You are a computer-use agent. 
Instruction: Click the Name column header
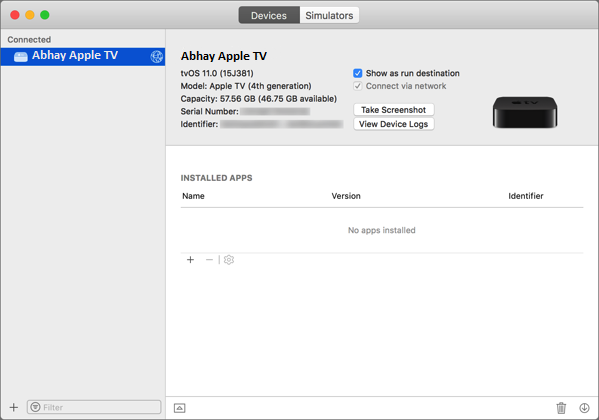point(193,196)
